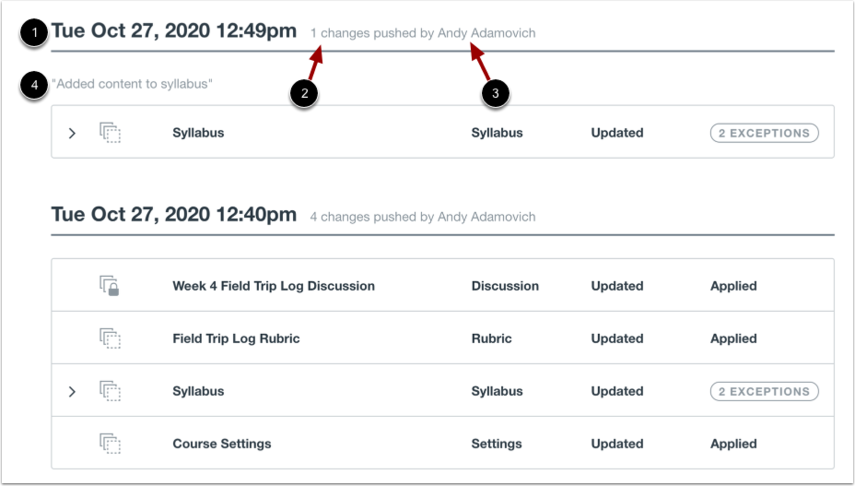The height and width of the screenshot is (486, 855).
Task: Select Week 4 Field Trip Log Discussion title
Action: point(274,286)
